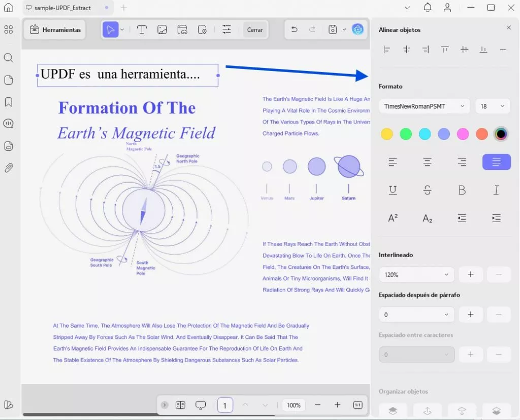Pick the pink text color swatch
The width and height of the screenshot is (520, 420).
click(463, 134)
